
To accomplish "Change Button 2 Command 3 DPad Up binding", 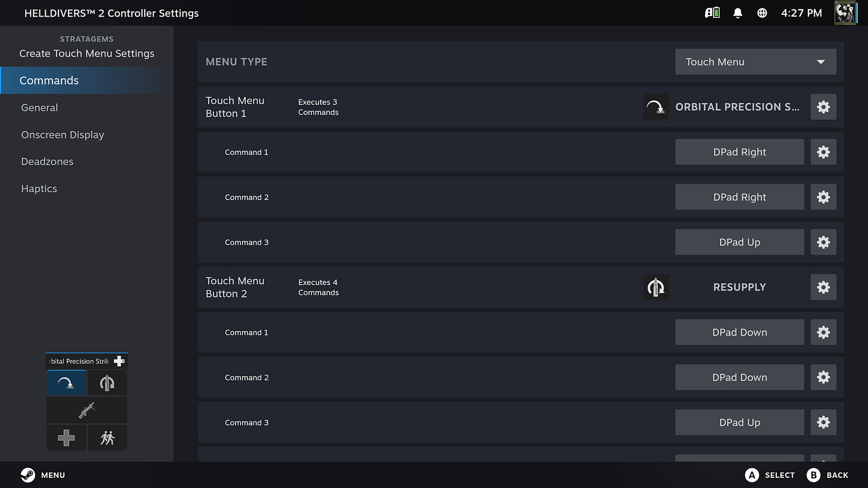I will click(739, 422).
